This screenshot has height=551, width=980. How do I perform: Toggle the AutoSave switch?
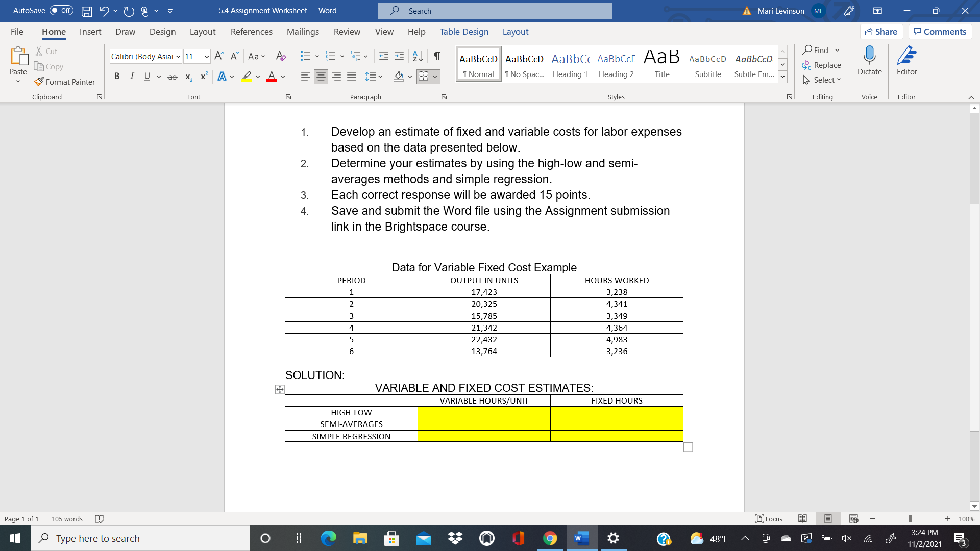tap(61, 10)
